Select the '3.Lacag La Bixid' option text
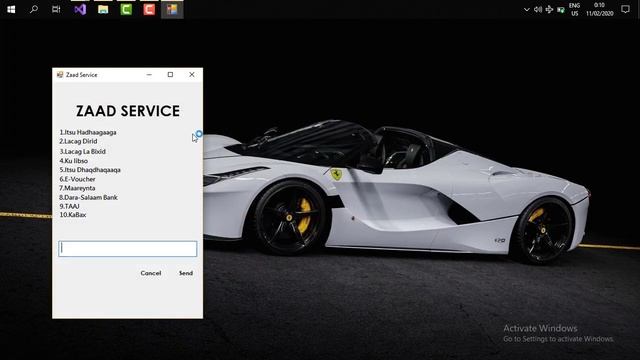 (x=82, y=151)
